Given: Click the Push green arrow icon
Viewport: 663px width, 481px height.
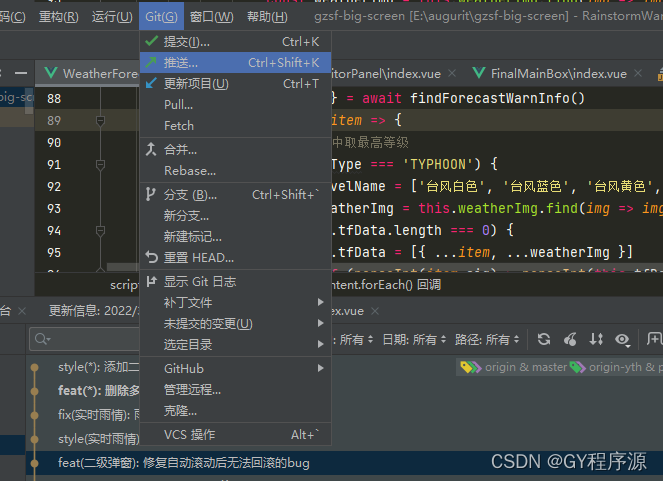Looking at the screenshot, I should click(151, 62).
